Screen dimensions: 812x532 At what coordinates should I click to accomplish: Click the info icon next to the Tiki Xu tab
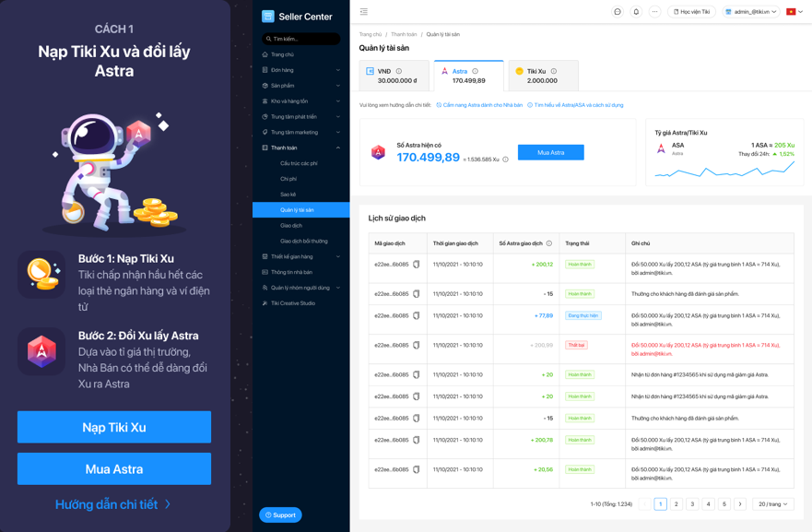point(554,71)
